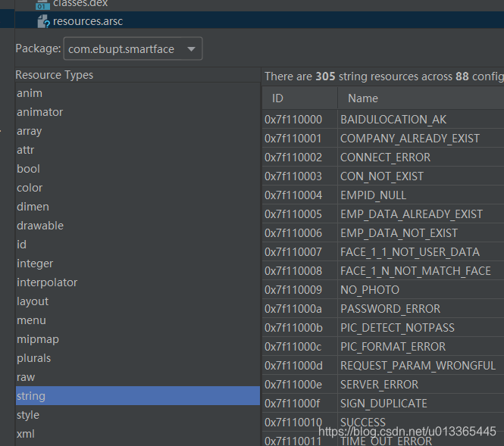Select the interpolator resource type
This screenshot has height=446, width=504.
[x=138, y=282]
